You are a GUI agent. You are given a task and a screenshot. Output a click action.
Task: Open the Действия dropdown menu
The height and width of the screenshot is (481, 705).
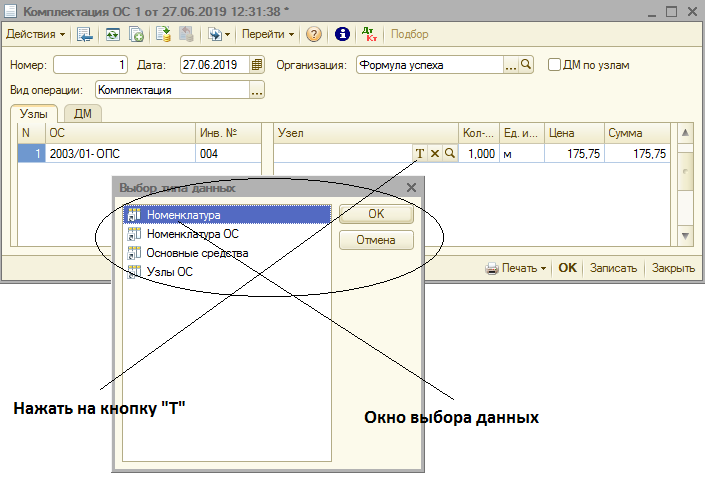pos(36,34)
